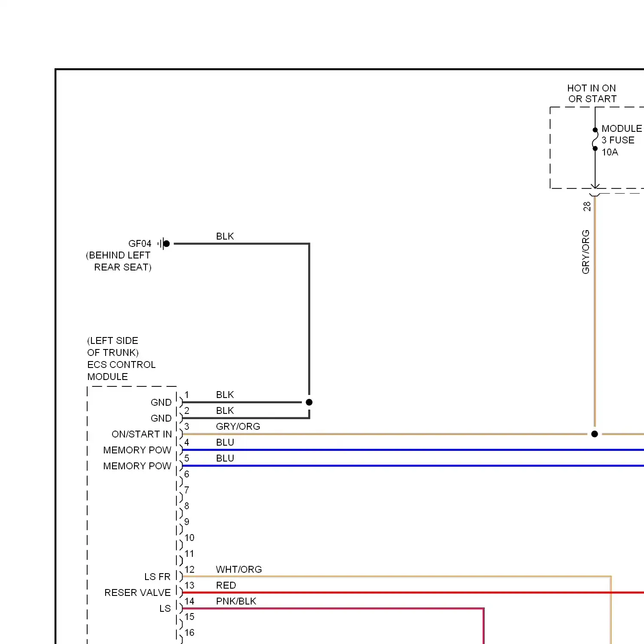
Task: Click the 'BLK' label on the GF04 wire
Action: [225, 236]
